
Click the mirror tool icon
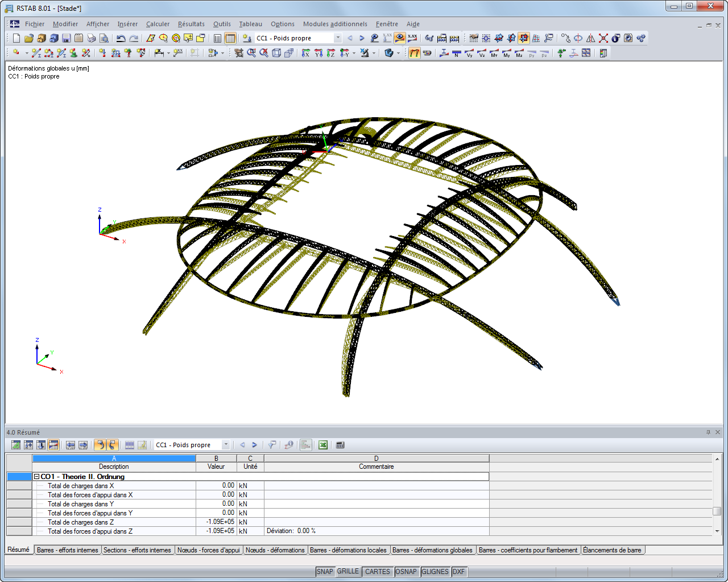tap(591, 38)
